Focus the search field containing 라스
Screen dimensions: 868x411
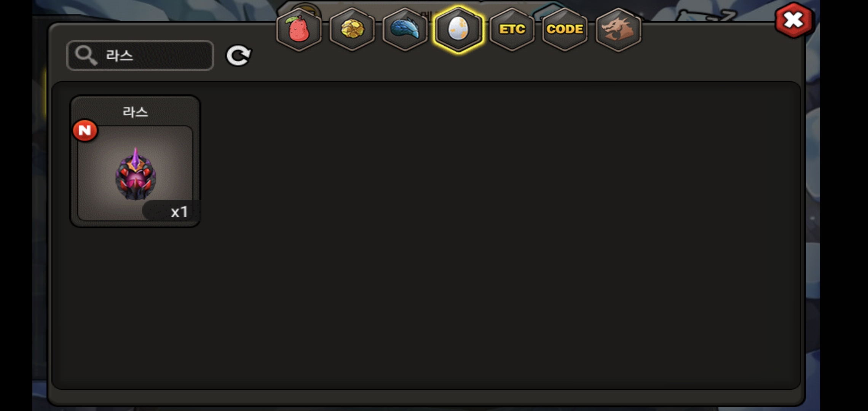click(x=140, y=56)
